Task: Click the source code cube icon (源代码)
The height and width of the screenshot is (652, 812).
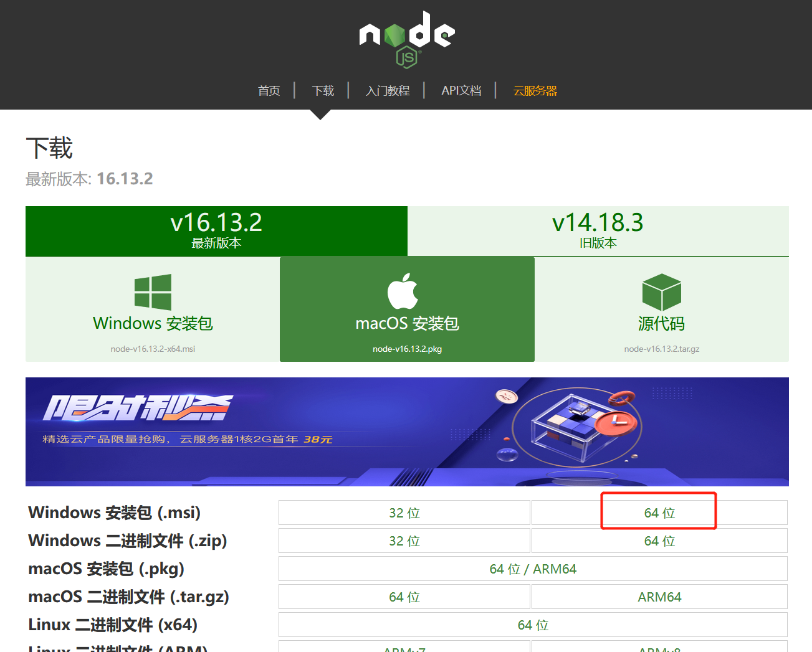Action: 661,291
